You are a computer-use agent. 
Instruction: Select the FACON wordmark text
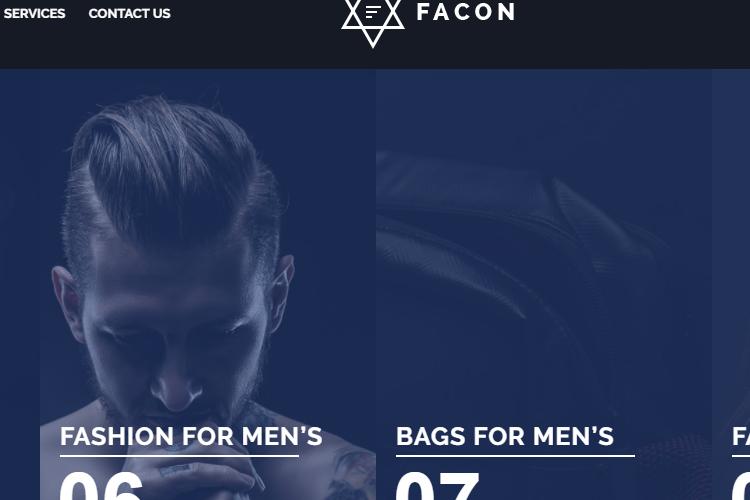tap(466, 12)
